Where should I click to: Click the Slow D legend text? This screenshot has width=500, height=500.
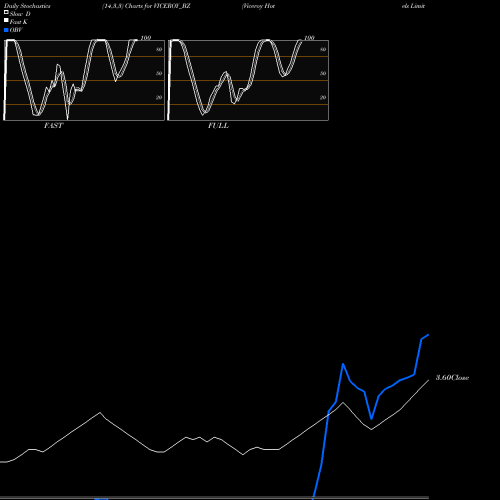(x=20, y=14)
